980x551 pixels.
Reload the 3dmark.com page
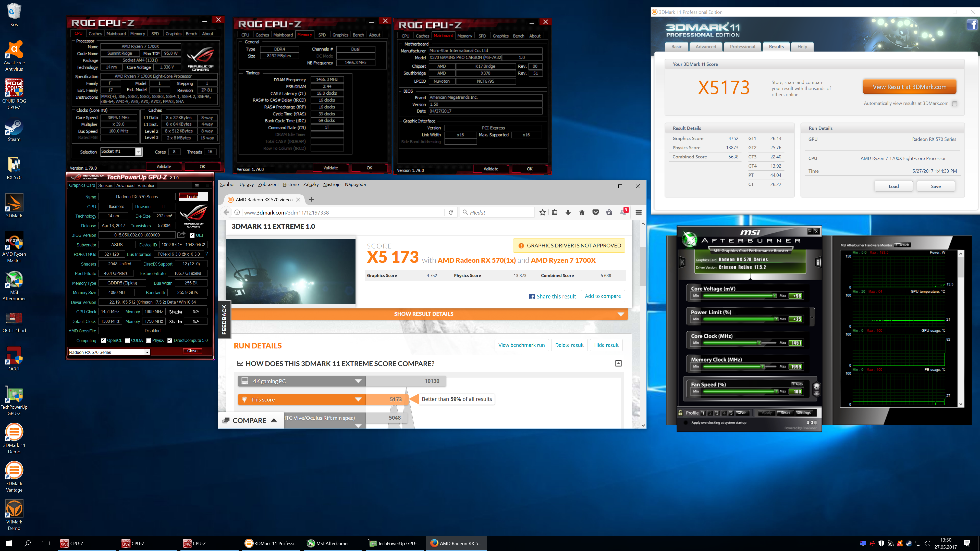coord(451,212)
